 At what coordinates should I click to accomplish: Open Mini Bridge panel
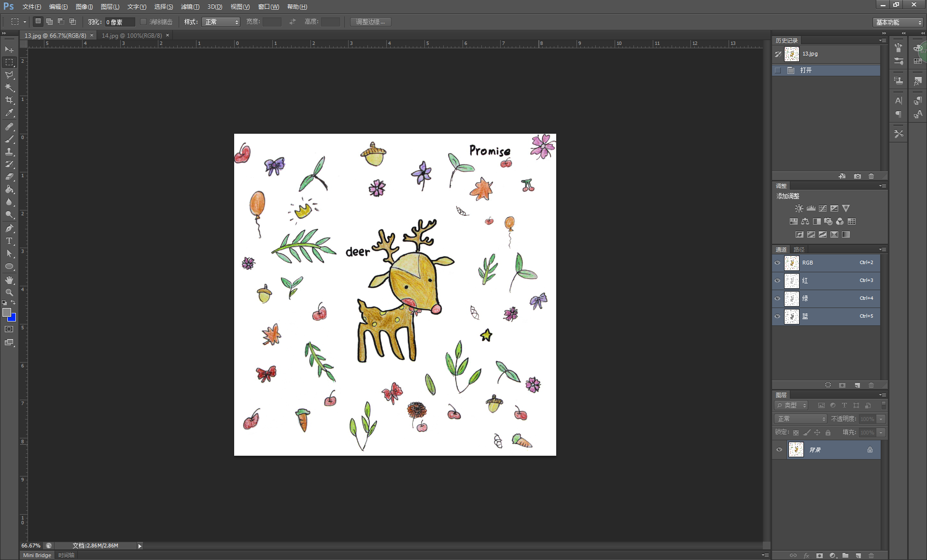(37, 555)
